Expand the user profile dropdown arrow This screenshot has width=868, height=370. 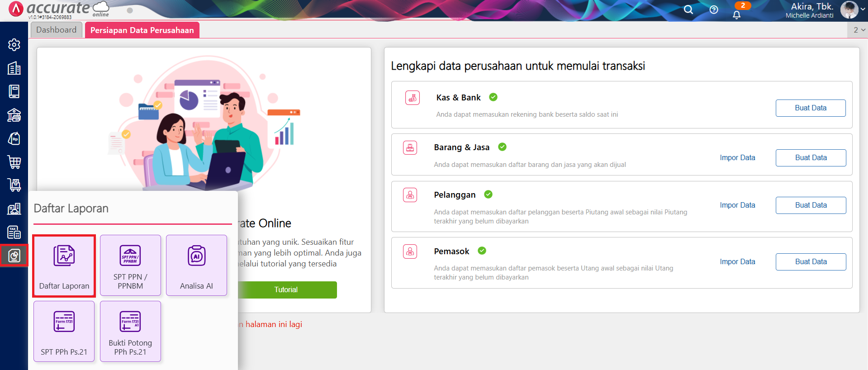[863, 9]
